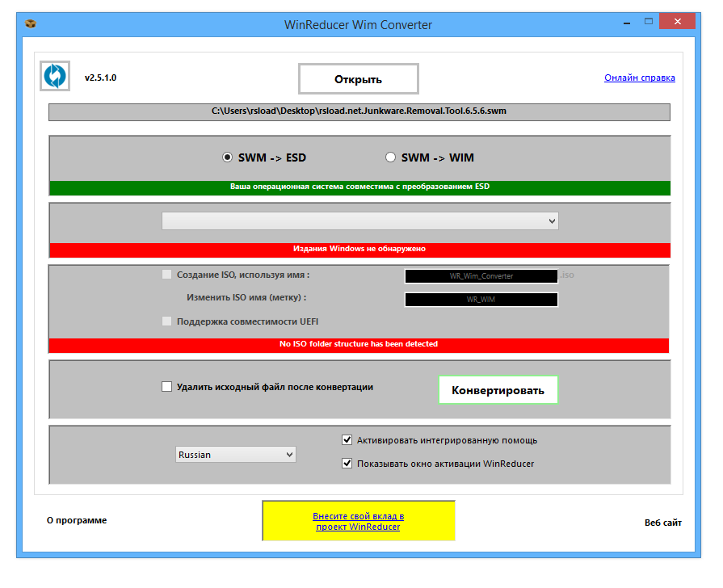Click the green ESD compatibility status message

coord(359,187)
